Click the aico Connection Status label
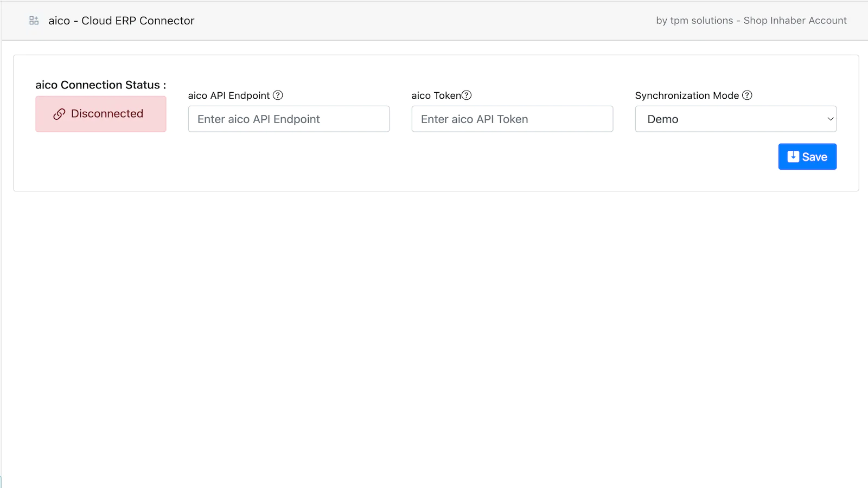This screenshot has height=488, width=868. 100,85
